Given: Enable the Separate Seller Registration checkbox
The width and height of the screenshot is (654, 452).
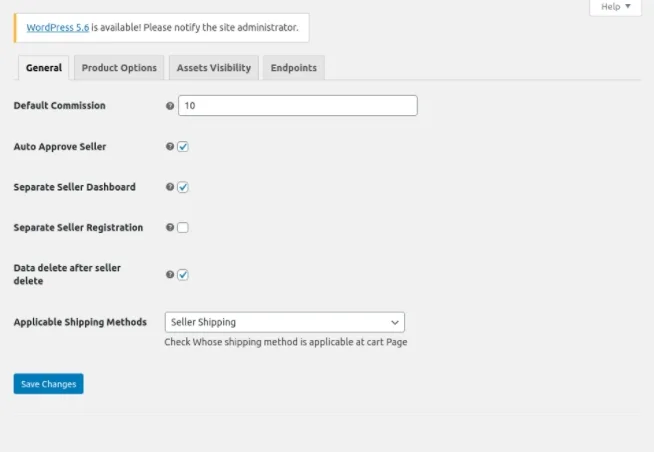Looking at the screenshot, I should (183, 227).
